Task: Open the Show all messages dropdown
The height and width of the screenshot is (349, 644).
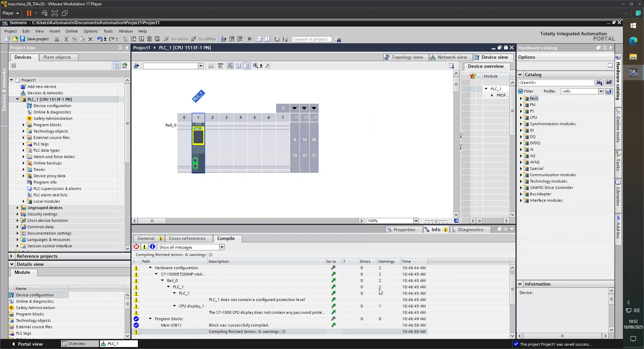Action: click(221, 247)
